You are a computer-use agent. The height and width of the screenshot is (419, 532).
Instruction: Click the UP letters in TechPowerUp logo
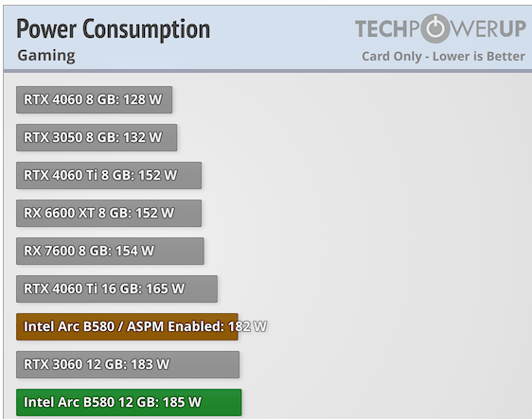(511, 28)
